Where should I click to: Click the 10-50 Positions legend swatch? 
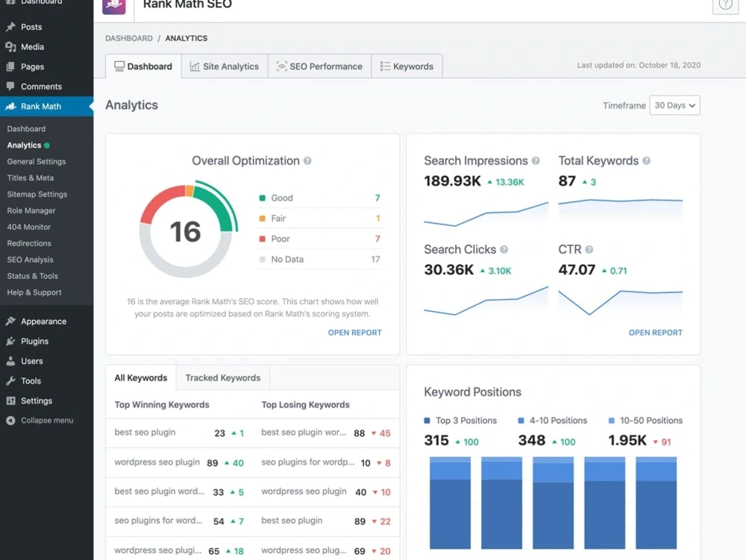(x=612, y=421)
